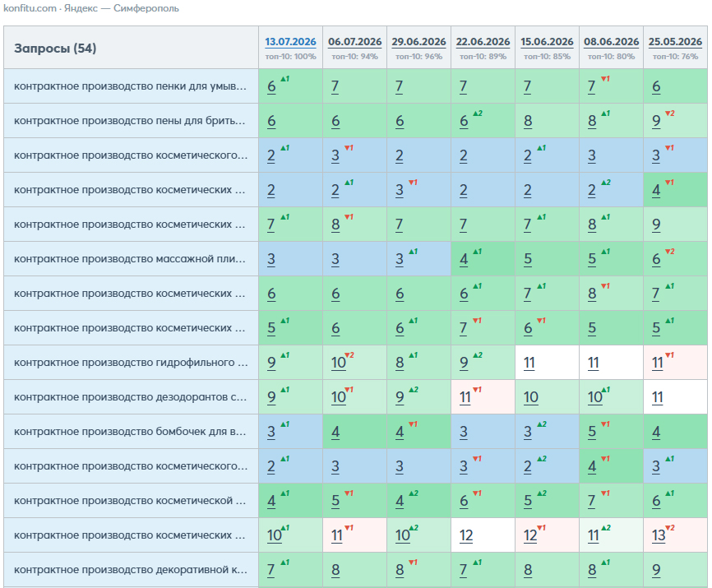This screenshot has height=588, width=712.
Task: Open position 11 for 'гидрофильного' on 25.05.2026
Action: click(x=658, y=363)
